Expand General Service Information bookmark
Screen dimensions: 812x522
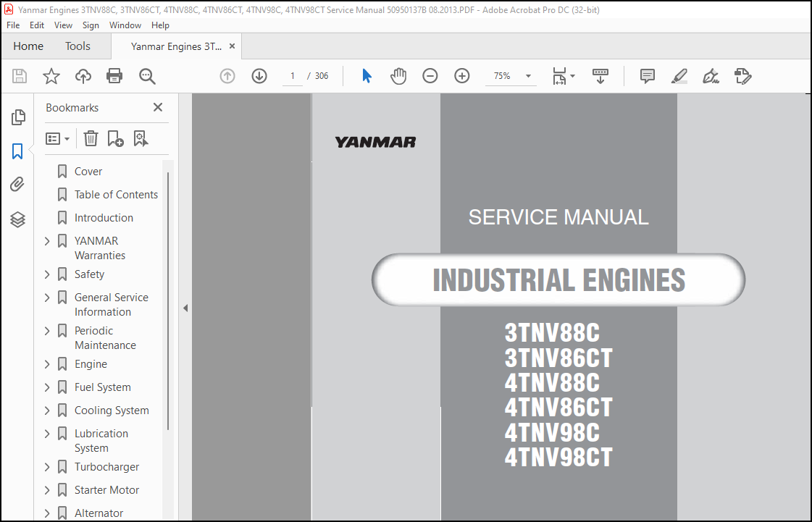coord(47,298)
